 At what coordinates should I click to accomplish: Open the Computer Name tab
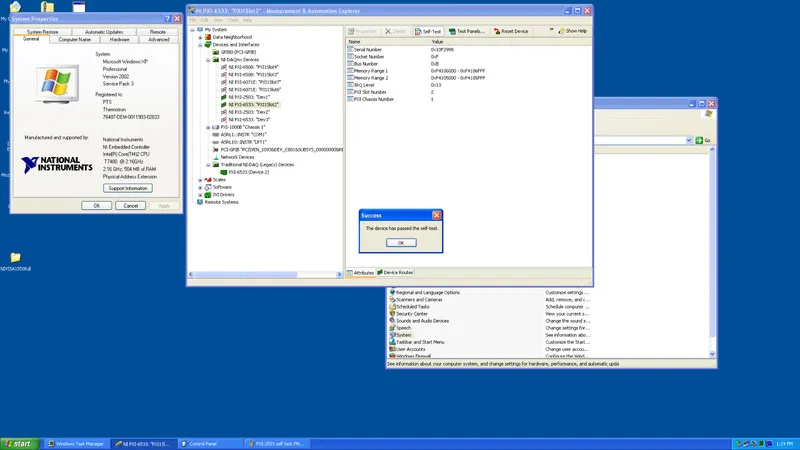click(x=74, y=39)
